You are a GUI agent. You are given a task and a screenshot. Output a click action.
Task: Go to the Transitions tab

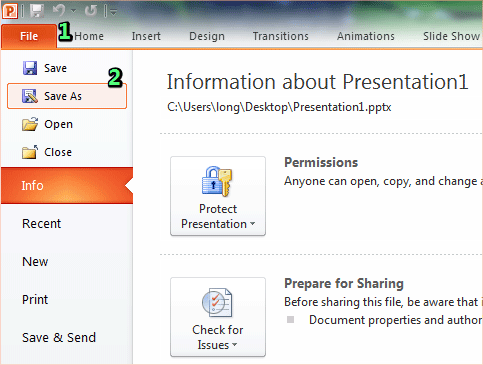click(x=281, y=36)
